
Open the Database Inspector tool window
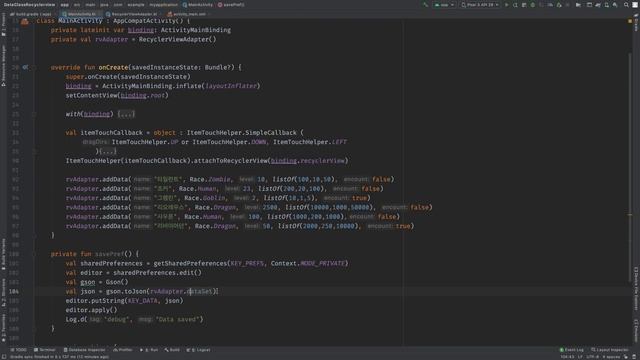(85, 350)
